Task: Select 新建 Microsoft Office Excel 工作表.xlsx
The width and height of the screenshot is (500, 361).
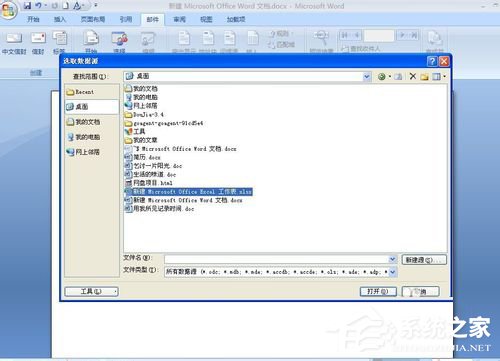Action: [x=188, y=192]
